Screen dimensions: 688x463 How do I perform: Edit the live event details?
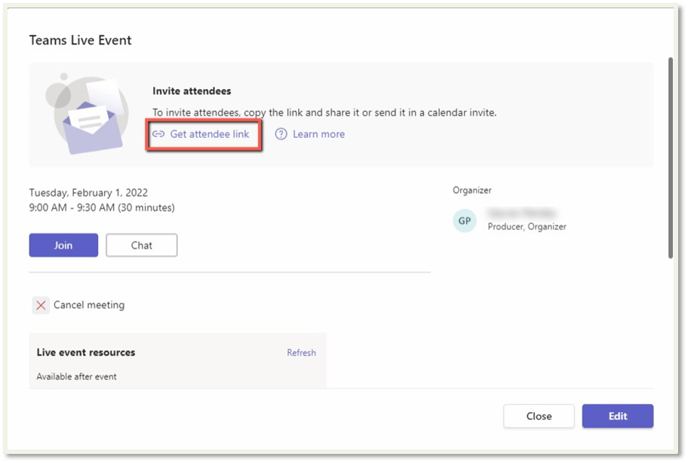(617, 416)
